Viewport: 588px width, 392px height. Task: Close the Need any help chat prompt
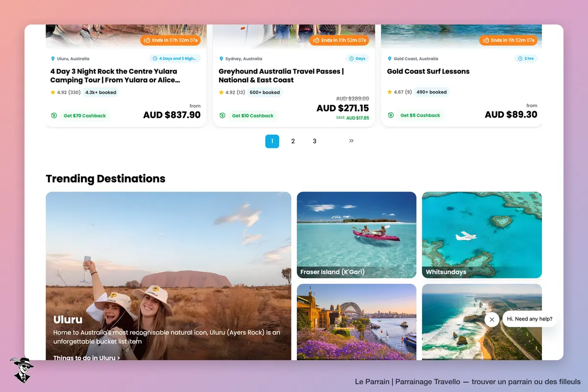click(x=491, y=319)
